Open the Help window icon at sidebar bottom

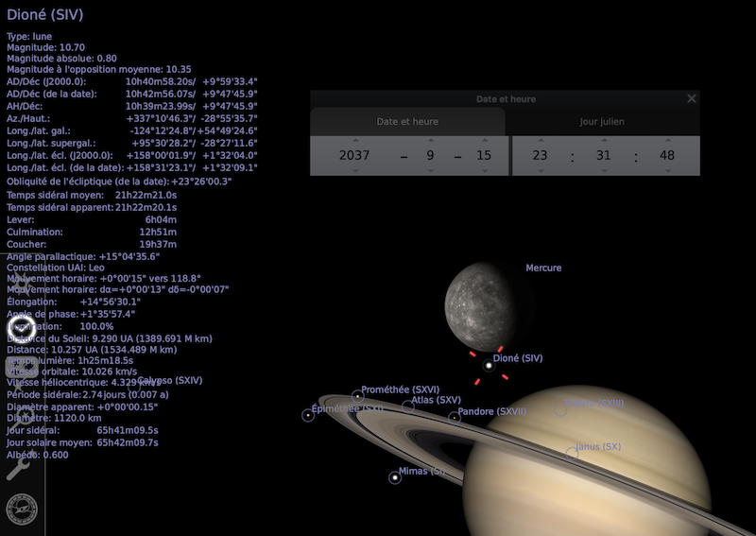tap(22, 509)
